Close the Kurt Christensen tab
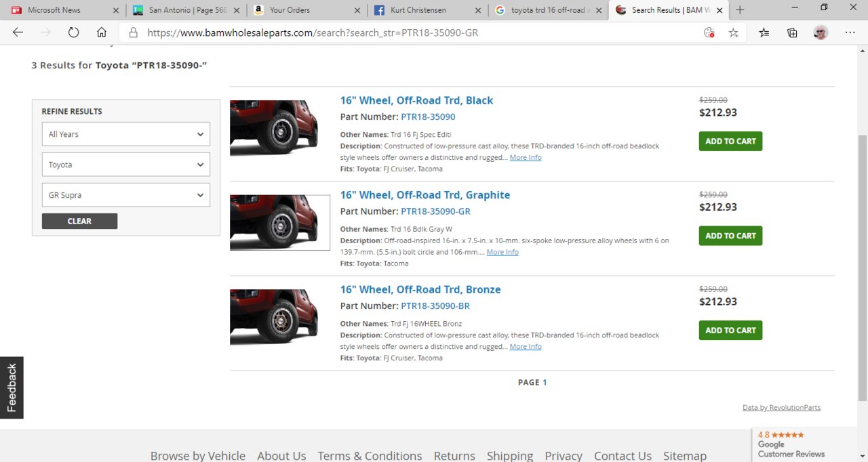The width and height of the screenshot is (868, 462). pyautogui.click(x=478, y=10)
